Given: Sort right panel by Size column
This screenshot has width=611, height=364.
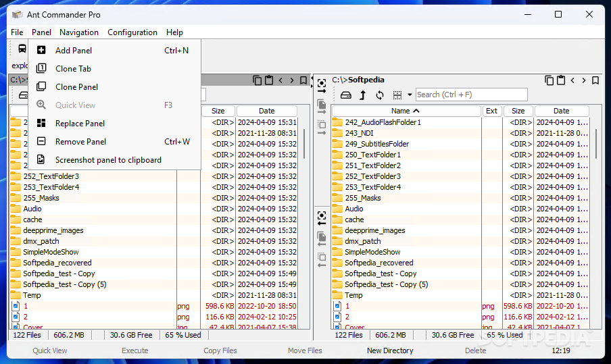Looking at the screenshot, I should pyautogui.click(x=518, y=111).
